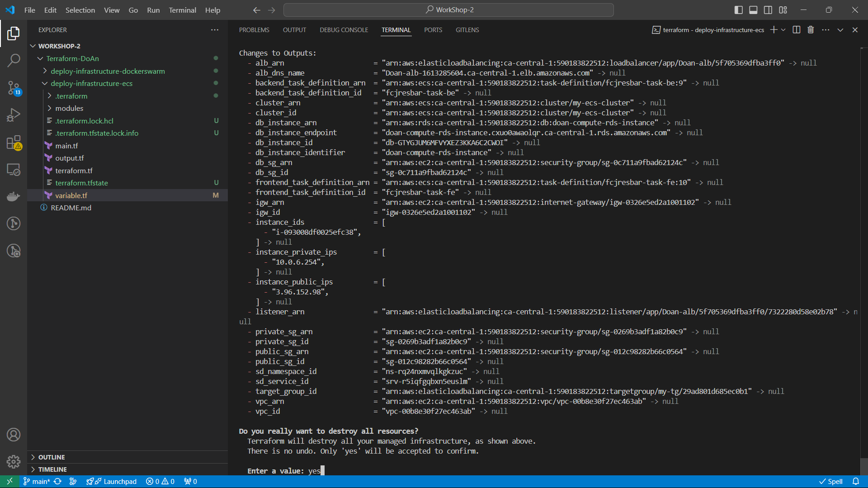This screenshot has width=868, height=488.
Task: Expand the OUTLINE section
Action: (127, 457)
